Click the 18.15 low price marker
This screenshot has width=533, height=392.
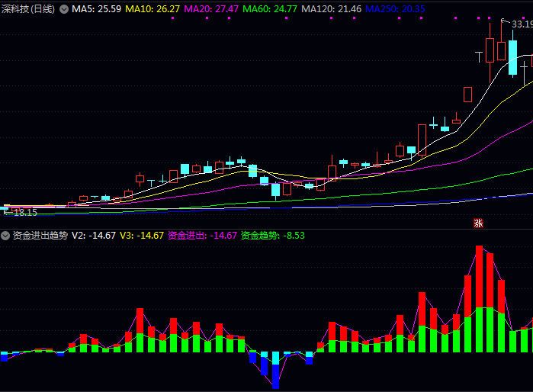coord(24,212)
